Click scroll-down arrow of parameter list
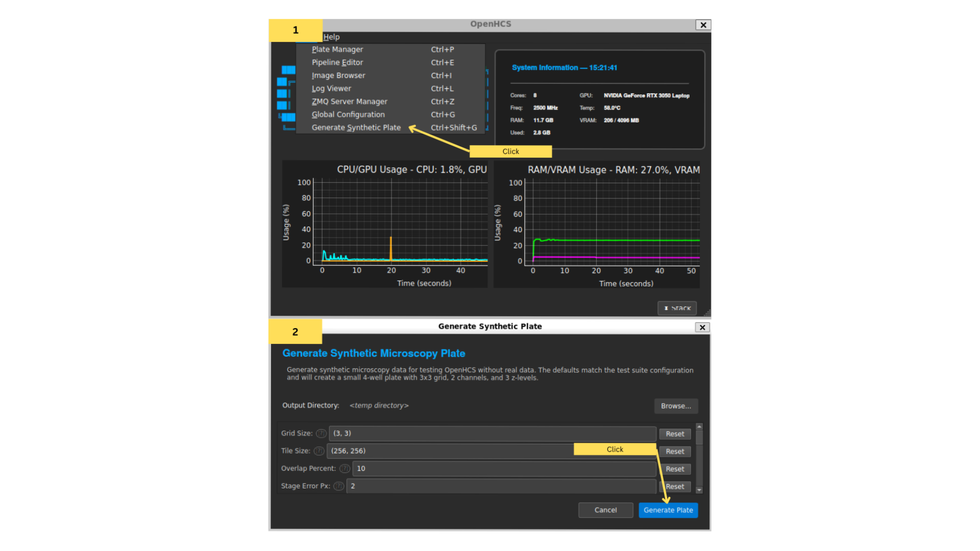Viewport: 980px width, 551px height. pos(699,490)
